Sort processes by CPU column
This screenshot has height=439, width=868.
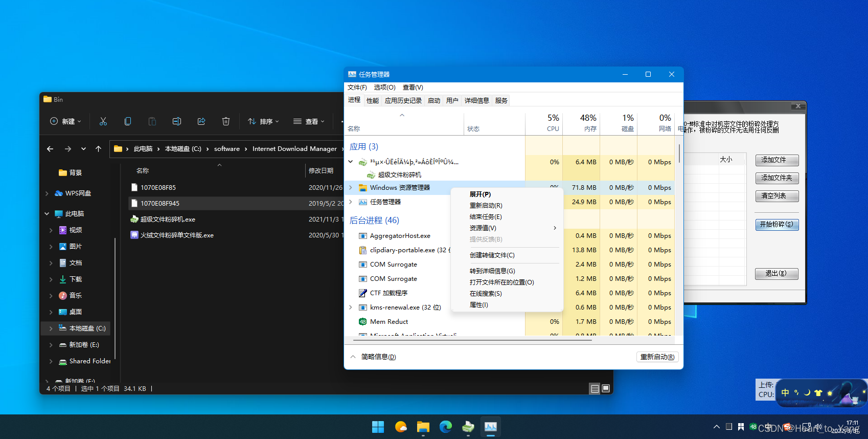pos(544,123)
